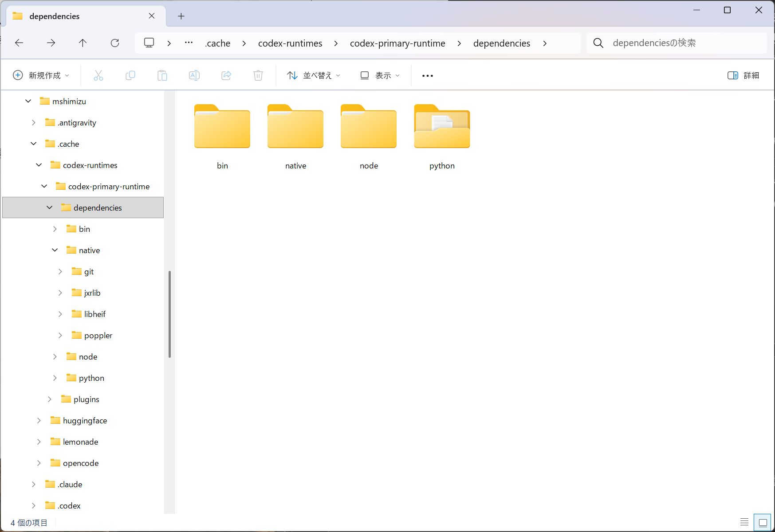Image resolution: width=775 pixels, height=532 pixels.
Task: Select plugins in the navigation tree
Action: 86,399
